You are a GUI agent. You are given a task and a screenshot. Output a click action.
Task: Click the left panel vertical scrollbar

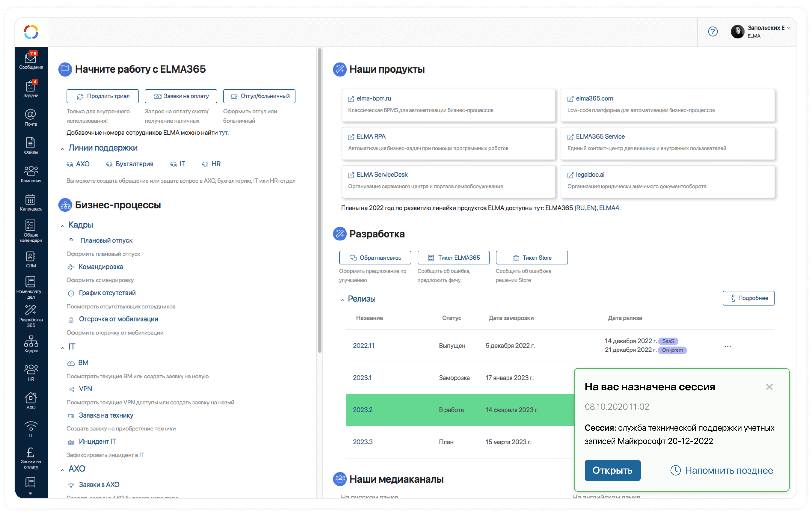320,201
